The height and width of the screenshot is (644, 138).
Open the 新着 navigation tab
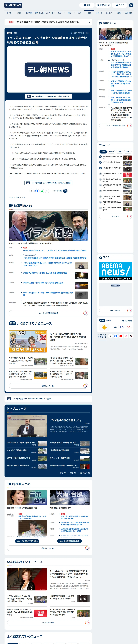(x=19, y=13)
